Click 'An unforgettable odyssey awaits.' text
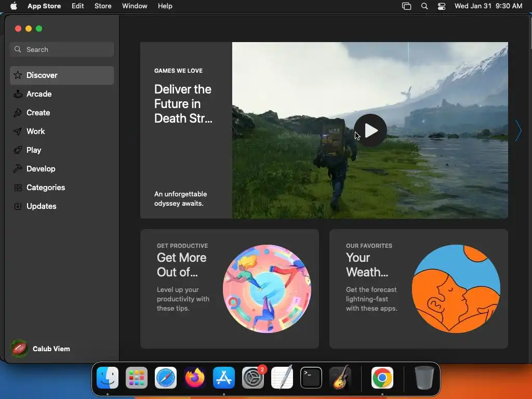Viewport: 532px width, 399px height. (180, 198)
